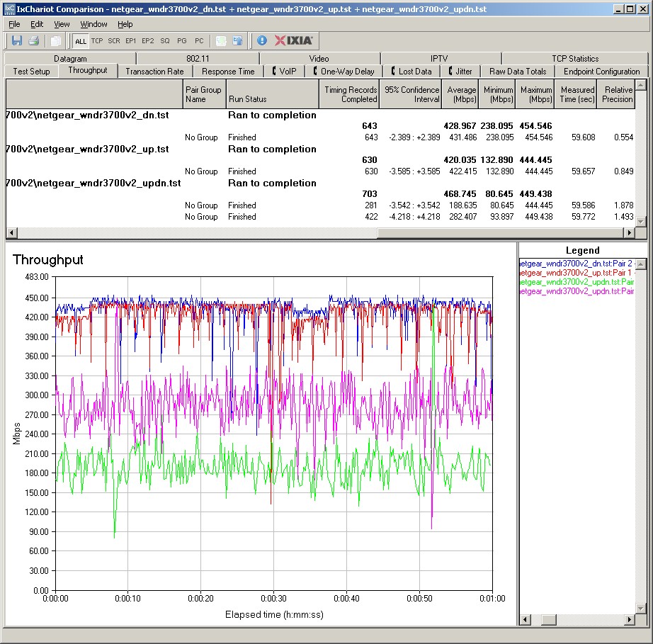Viewport: 653px width, 644px height.
Task: Click the Minimum (Mbps) column header
Action: (x=496, y=94)
